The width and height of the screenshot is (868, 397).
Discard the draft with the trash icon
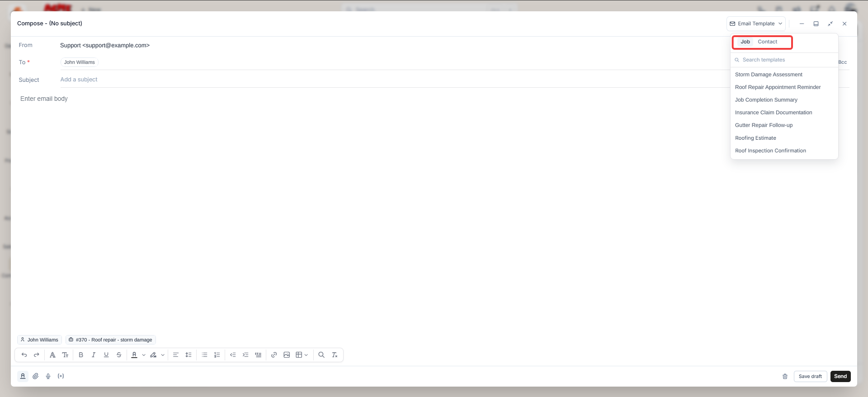pyautogui.click(x=785, y=376)
